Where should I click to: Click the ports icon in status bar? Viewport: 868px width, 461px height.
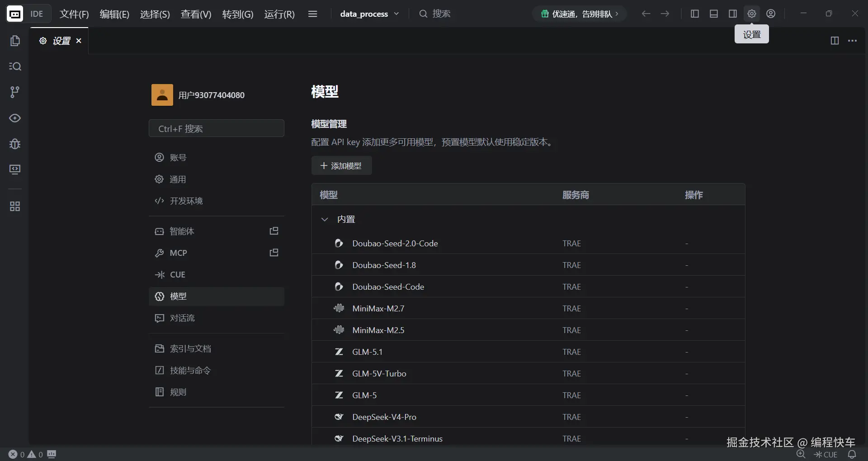(x=52, y=454)
